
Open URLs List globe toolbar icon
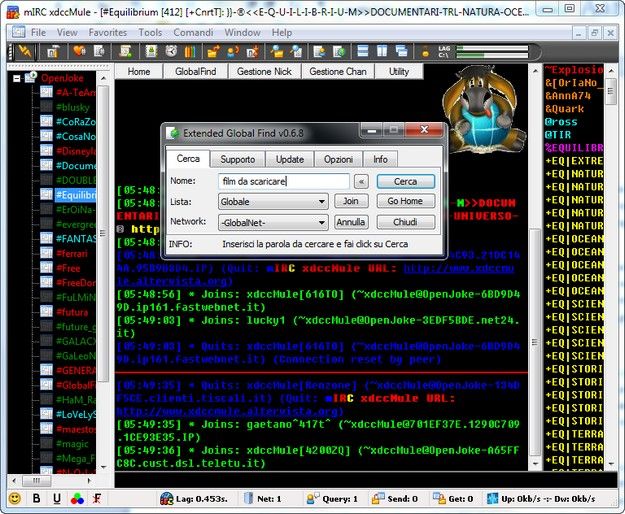(339, 51)
